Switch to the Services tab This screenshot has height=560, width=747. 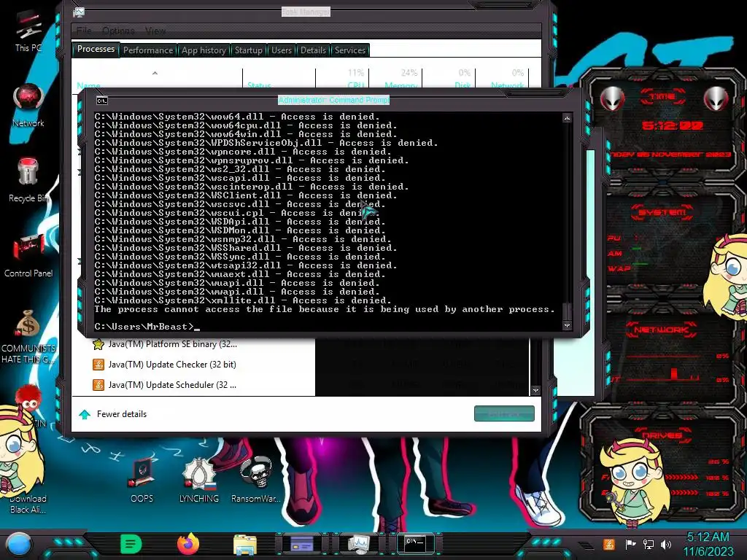349,50
